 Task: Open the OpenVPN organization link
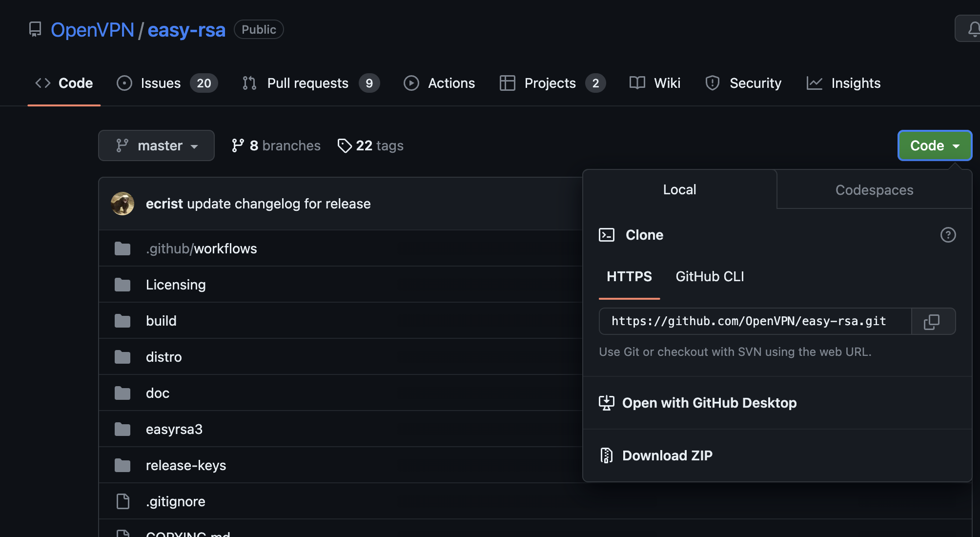click(92, 30)
